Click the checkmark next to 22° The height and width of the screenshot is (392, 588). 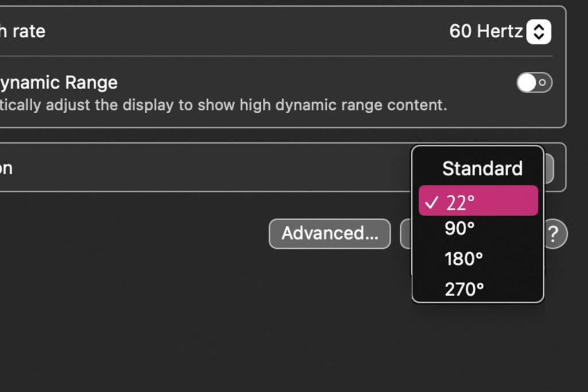[432, 202]
